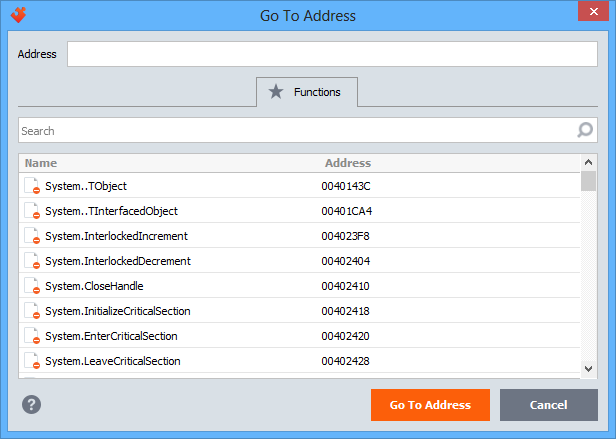
Task: Select the System.LeaveCriticalSection function entry
Action: [x=112, y=361]
